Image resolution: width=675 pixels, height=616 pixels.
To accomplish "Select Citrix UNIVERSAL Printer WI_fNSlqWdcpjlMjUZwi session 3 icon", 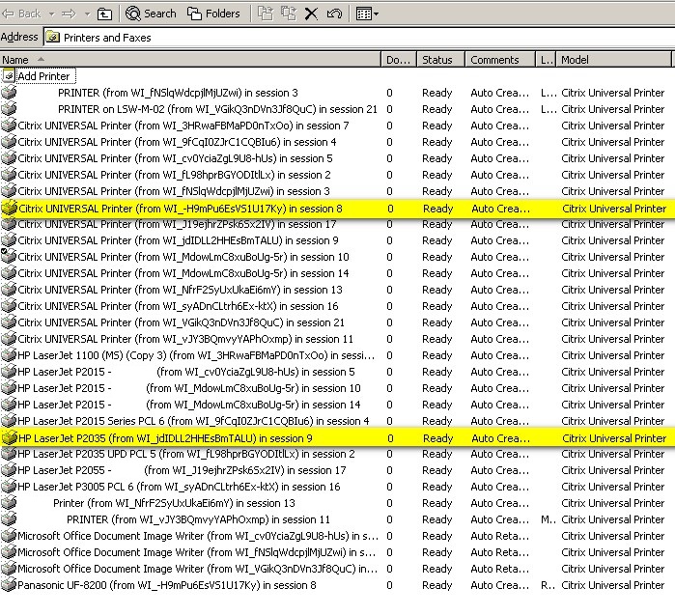I will click(9, 190).
